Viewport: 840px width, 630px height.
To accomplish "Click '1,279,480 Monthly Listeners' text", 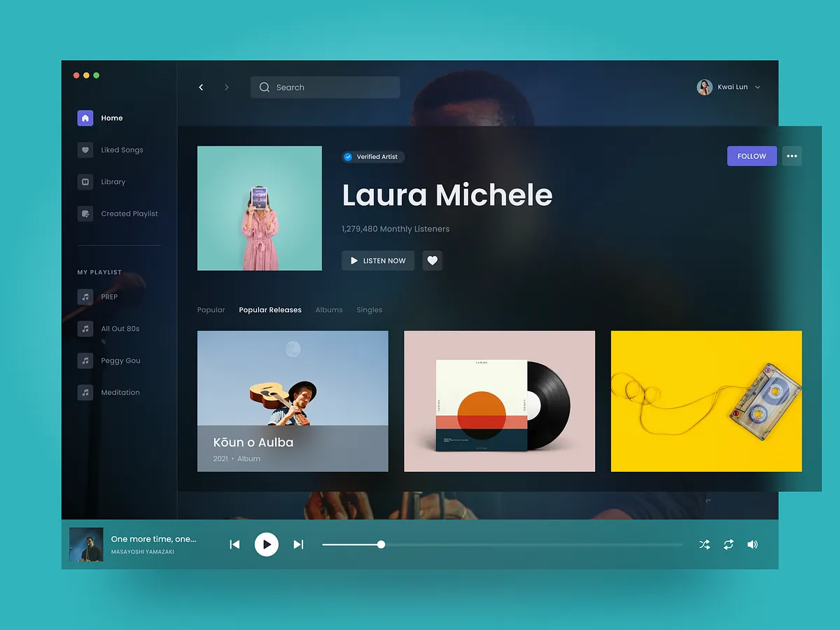I will click(x=395, y=229).
